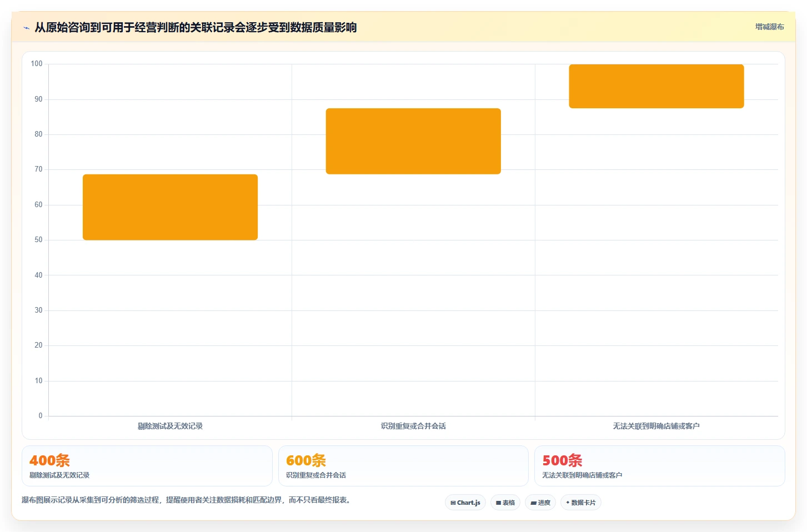Click the 400条 value in the stat card
Viewport: 807px width, 532px height.
coord(49,460)
